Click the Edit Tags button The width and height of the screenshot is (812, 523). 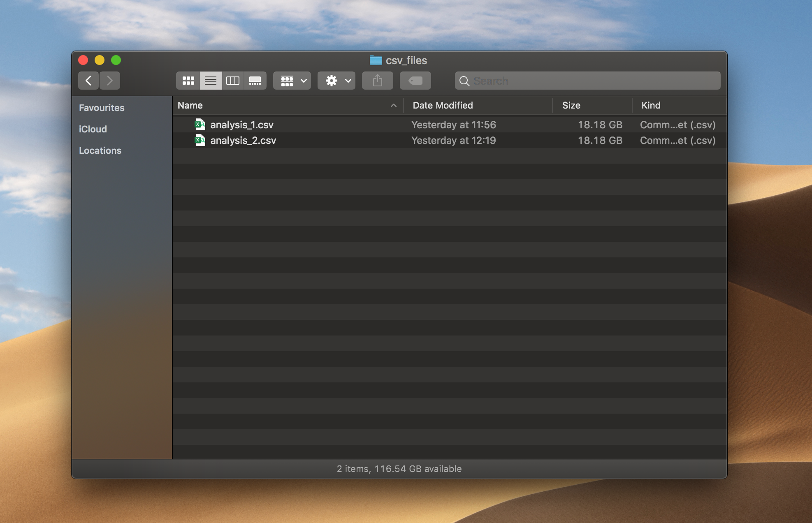click(415, 81)
